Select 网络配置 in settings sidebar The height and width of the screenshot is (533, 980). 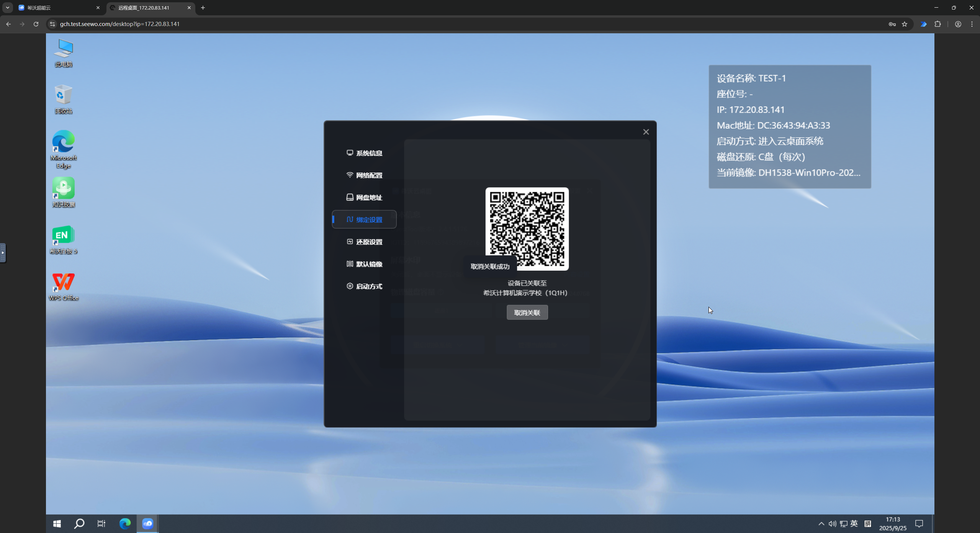[364, 175]
